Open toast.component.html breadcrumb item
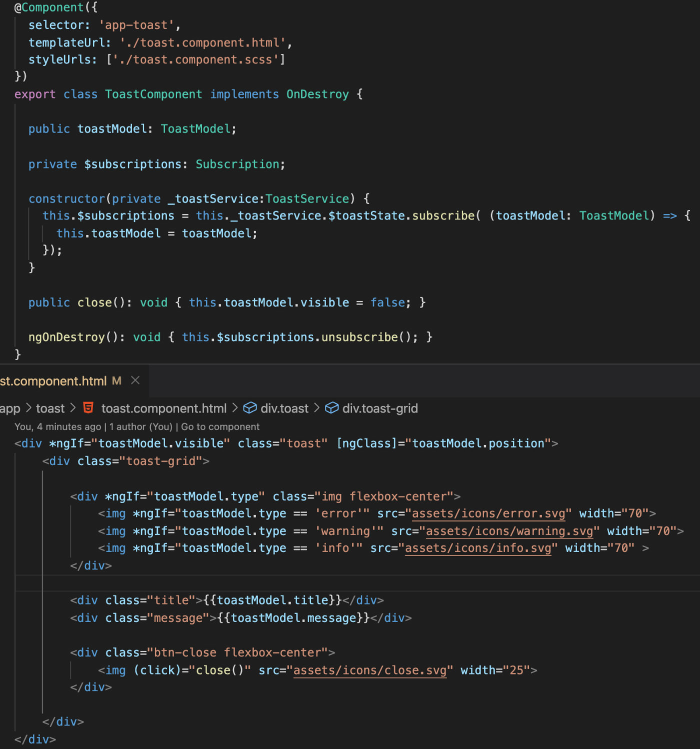 click(164, 408)
